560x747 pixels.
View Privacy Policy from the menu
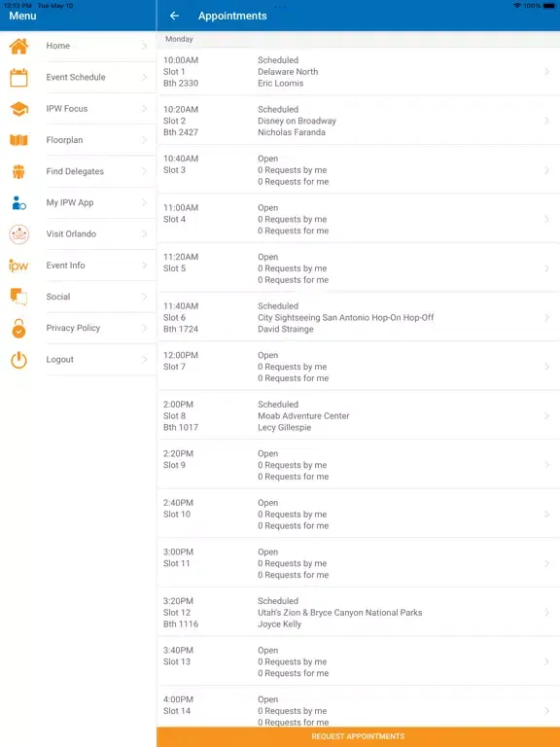(x=78, y=328)
